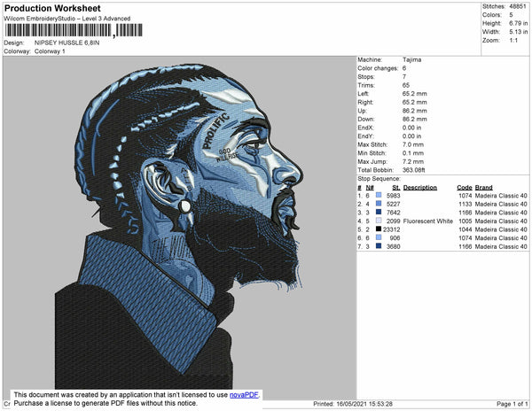Select the Trims value 65
The height and width of the screenshot is (411, 532).
406,85
